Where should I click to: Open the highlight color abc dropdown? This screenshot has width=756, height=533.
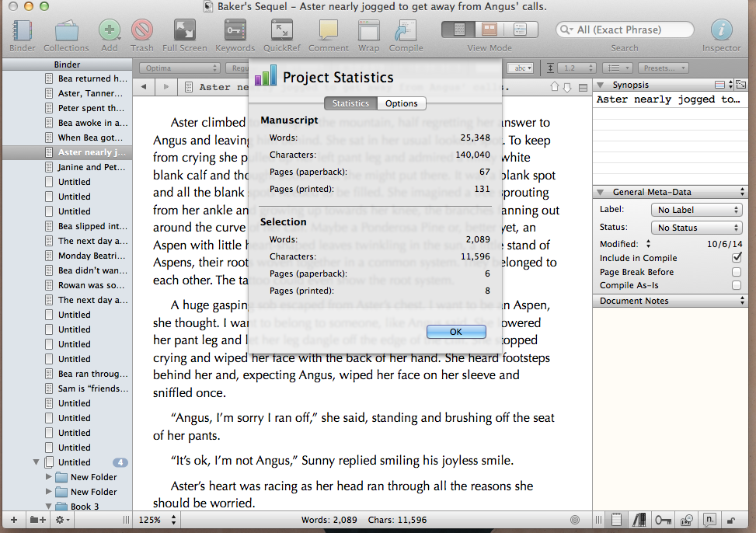pyautogui.click(x=521, y=68)
